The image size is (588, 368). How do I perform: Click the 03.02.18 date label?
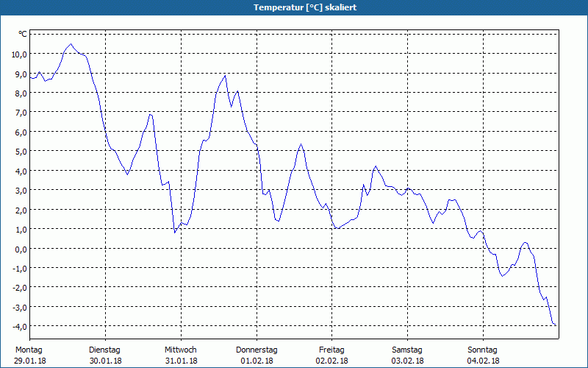[408, 361]
